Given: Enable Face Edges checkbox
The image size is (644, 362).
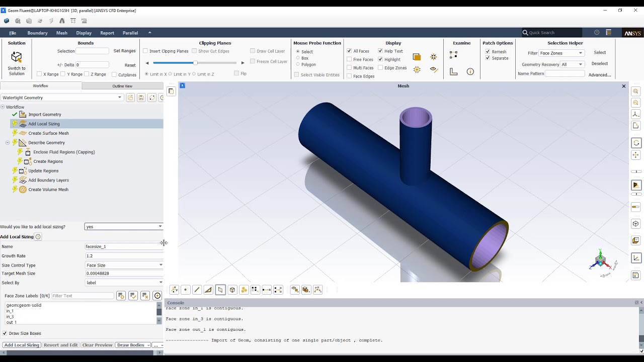Looking at the screenshot, I should coord(349,76).
